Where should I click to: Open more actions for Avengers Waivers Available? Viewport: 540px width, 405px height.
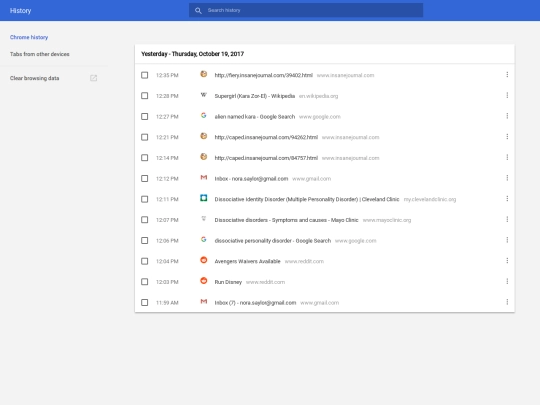pos(507,261)
